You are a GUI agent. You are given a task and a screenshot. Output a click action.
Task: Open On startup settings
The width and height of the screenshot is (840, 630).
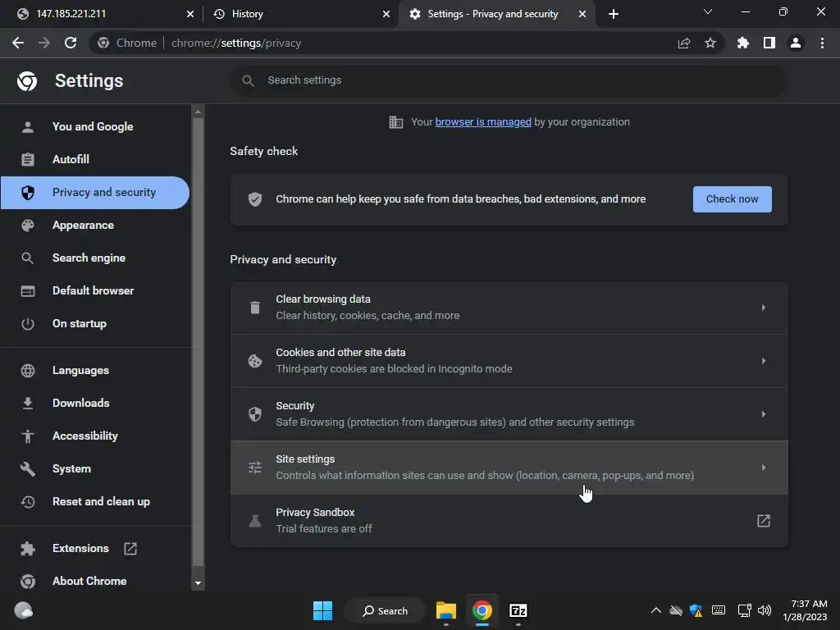(95, 323)
